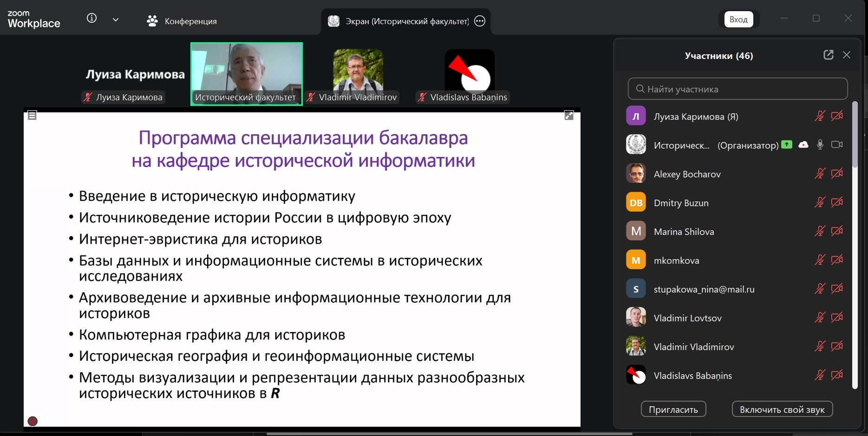Click the host's microphone icon
Screen dimensions: 868x436
[820, 144]
